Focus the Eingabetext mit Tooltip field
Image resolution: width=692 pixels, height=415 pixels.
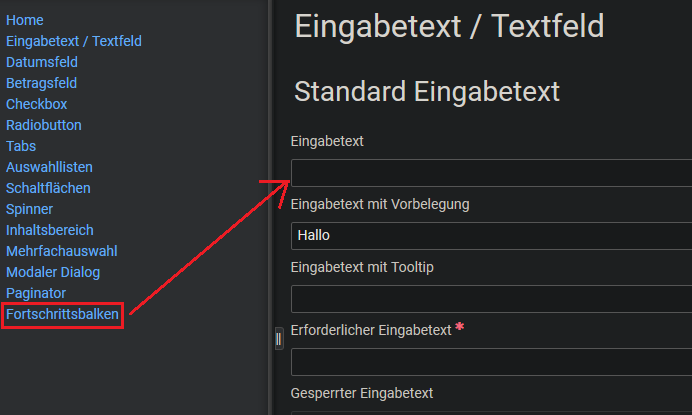coord(491,299)
